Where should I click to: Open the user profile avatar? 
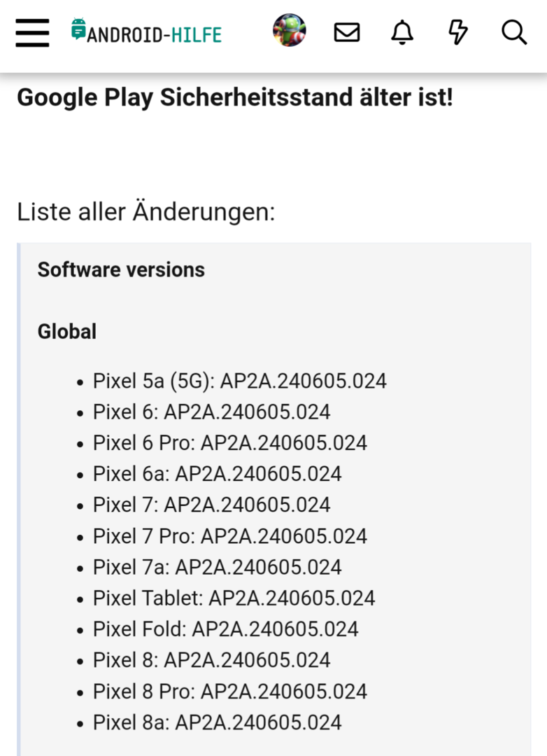pos(289,31)
